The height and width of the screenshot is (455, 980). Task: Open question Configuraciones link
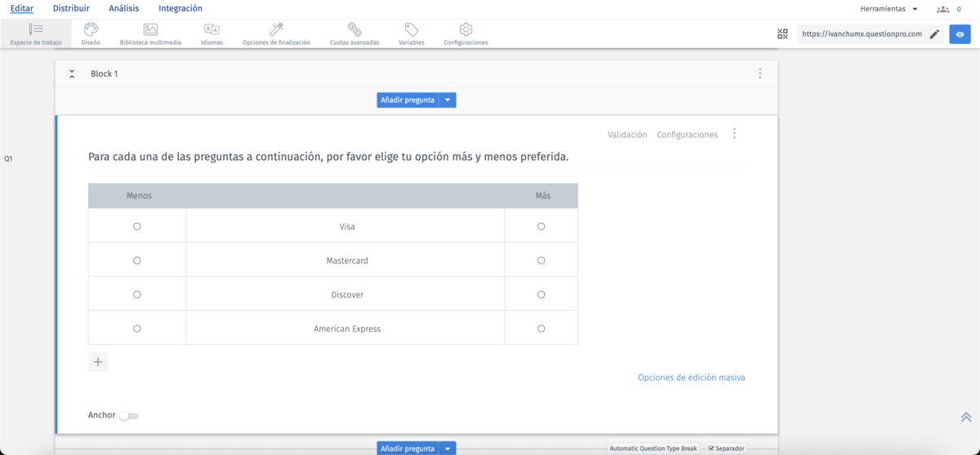(x=688, y=135)
